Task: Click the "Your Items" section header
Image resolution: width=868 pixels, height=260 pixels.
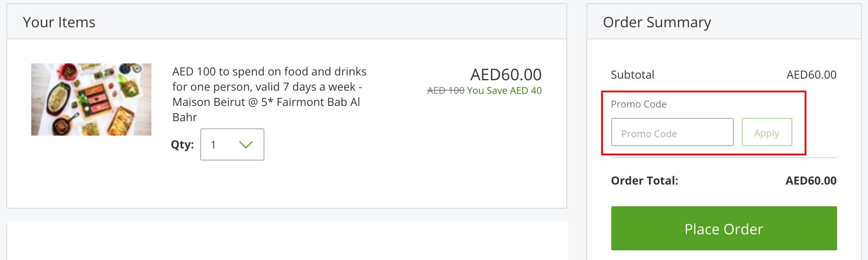Action: pyautogui.click(x=59, y=22)
